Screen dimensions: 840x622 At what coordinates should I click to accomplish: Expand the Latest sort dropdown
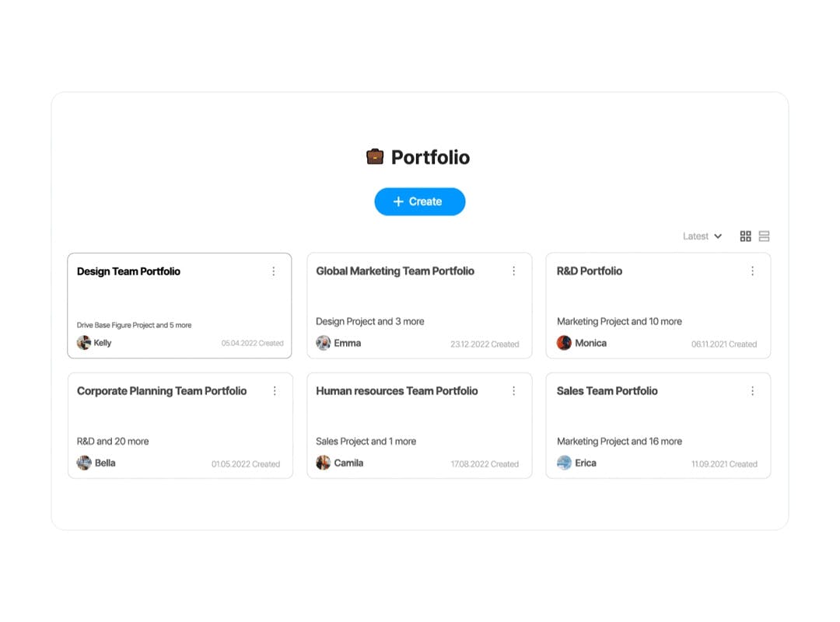pyautogui.click(x=702, y=236)
